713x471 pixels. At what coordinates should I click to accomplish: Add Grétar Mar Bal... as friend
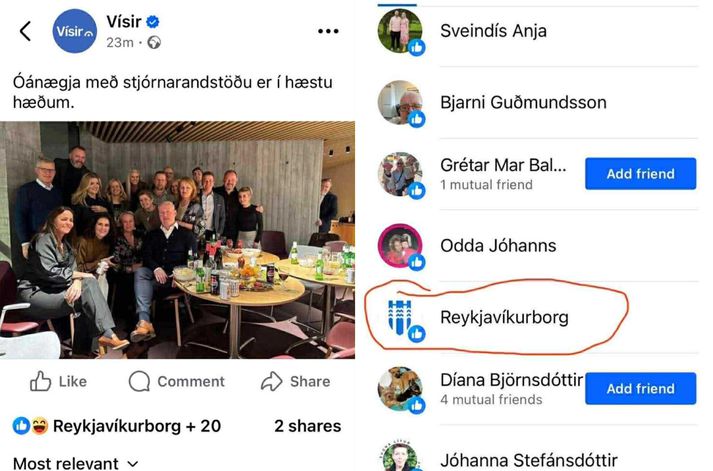click(x=640, y=174)
